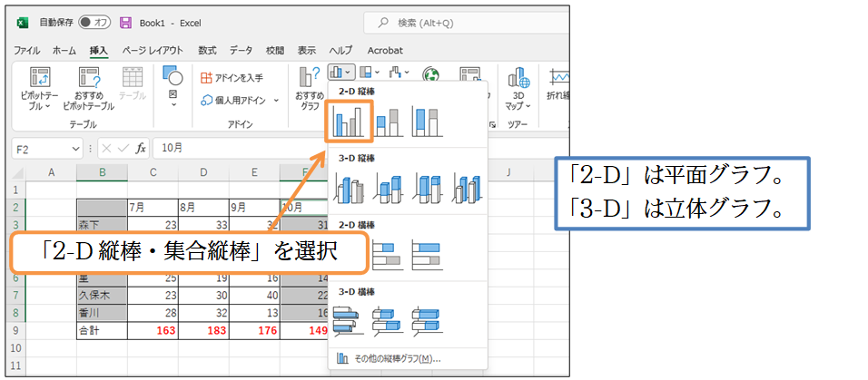Pick the 2-D 100% stacked column chart
The height and width of the screenshot is (380, 868).
tap(427, 121)
